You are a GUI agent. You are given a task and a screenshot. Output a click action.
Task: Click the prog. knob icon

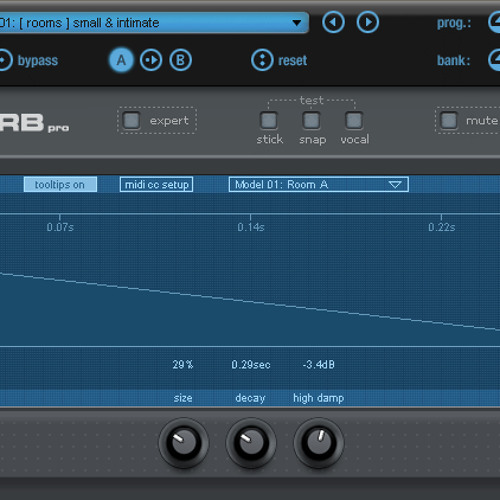click(495, 22)
